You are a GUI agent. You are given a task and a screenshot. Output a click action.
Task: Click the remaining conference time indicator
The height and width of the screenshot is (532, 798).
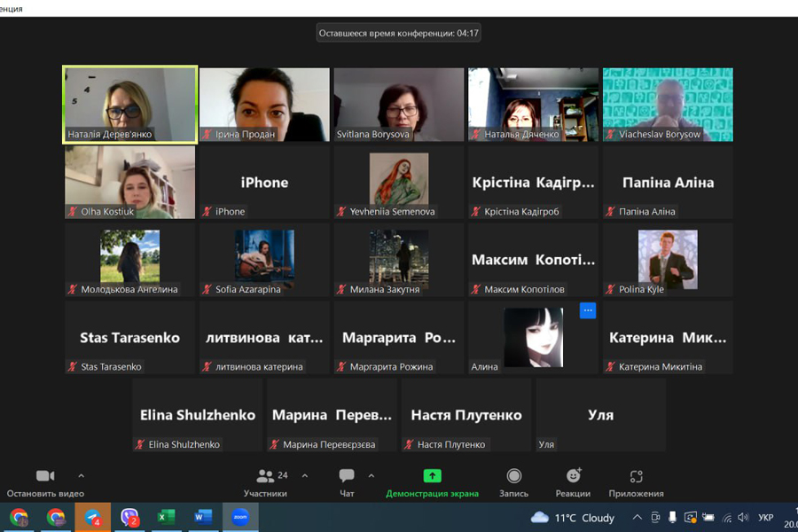pos(399,34)
